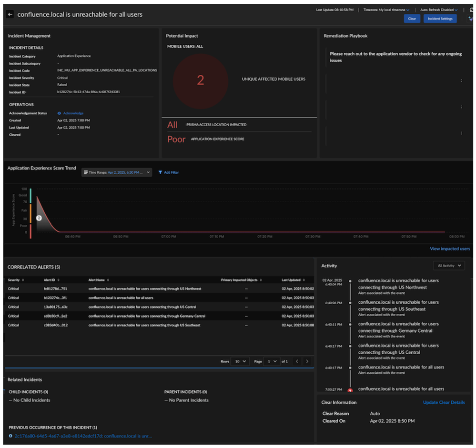The height and width of the screenshot is (448, 476).
Task: Open the View impacted users link
Action: click(450, 249)
